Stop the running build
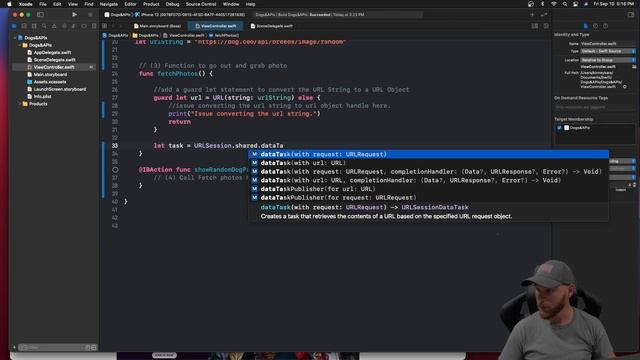 click(x=90, y=15)
